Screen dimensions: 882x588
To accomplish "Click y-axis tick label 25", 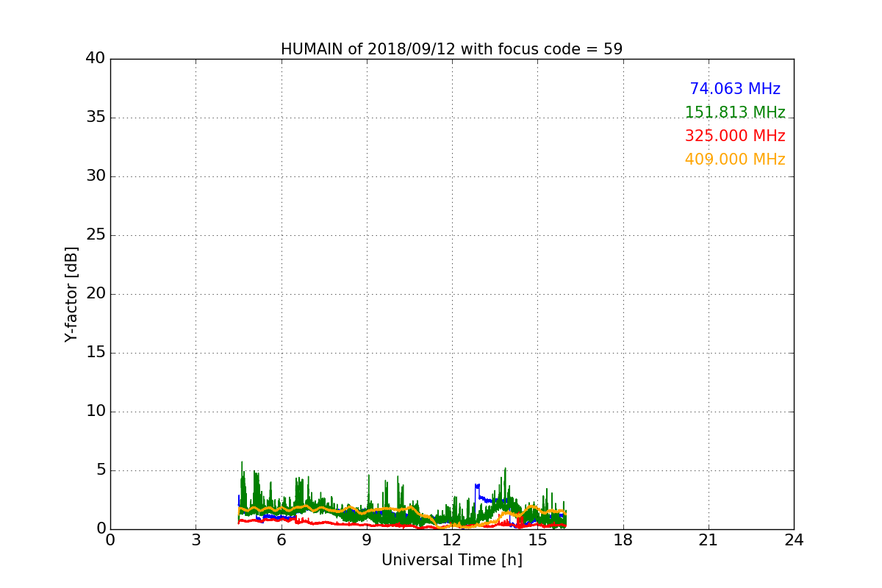I will point(96,235).
